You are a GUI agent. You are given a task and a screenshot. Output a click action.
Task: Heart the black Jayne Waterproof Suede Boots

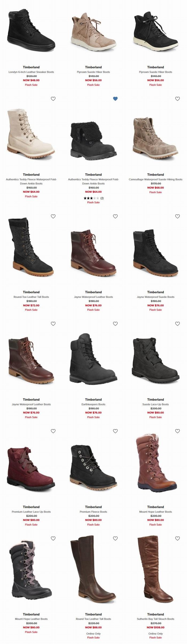tap(177, 216)
